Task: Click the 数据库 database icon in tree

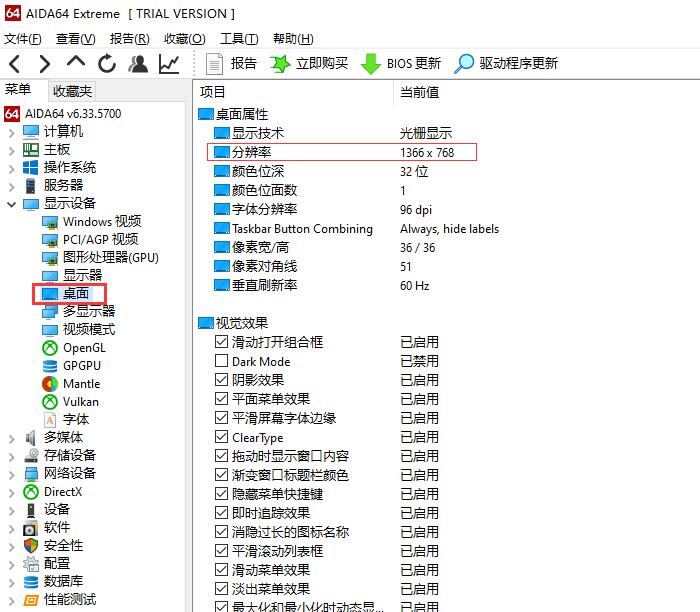Action: point(31,582)
